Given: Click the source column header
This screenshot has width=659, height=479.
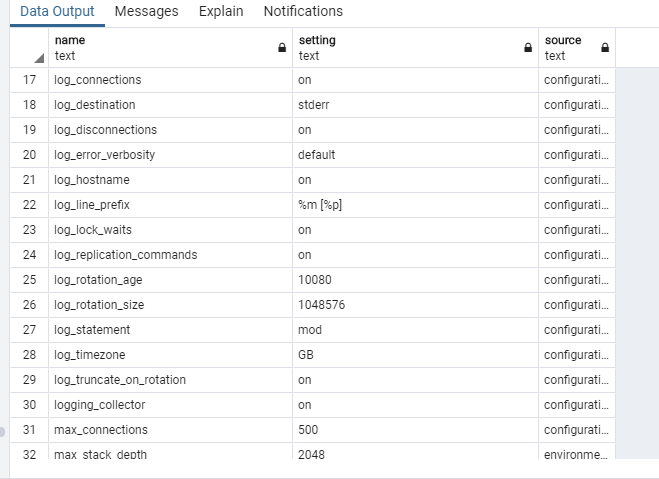Looking at the screenshot, I should click(x=570, y=47).
